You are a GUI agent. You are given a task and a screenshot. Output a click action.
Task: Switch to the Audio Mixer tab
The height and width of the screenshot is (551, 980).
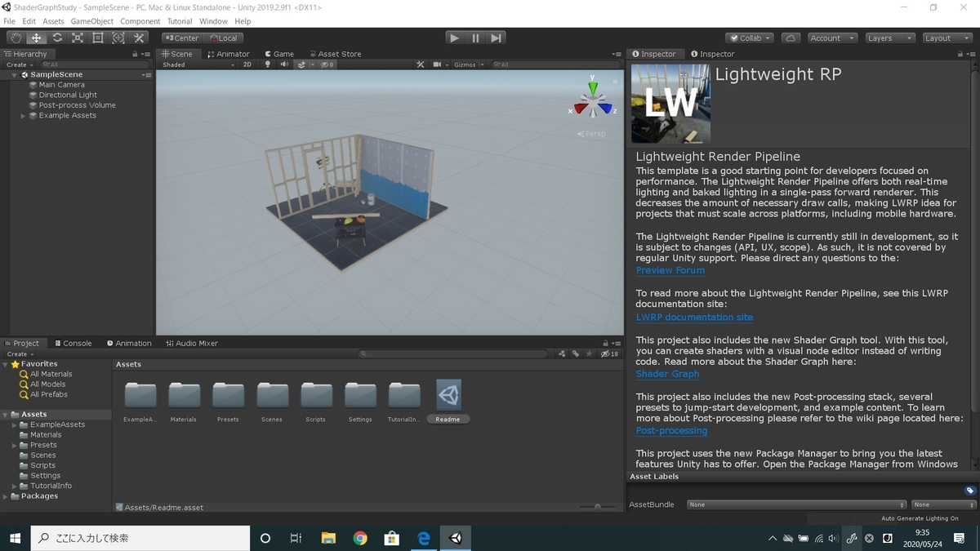[x=192, y=343]
